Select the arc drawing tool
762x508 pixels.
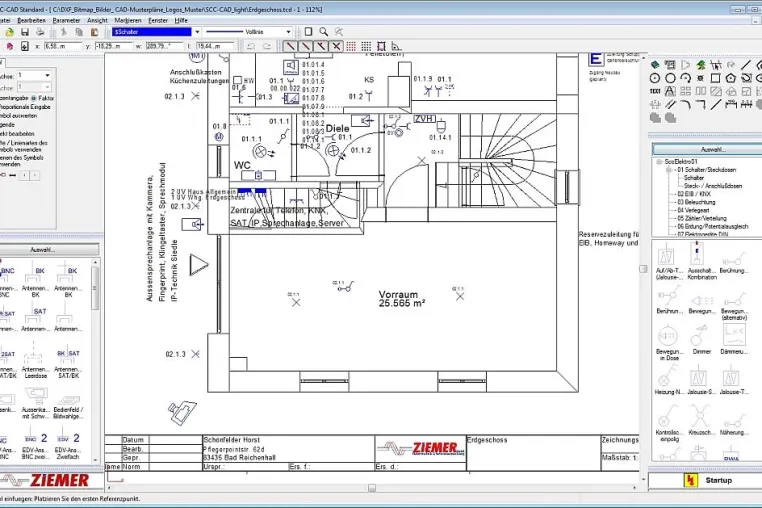coord(685,78)
